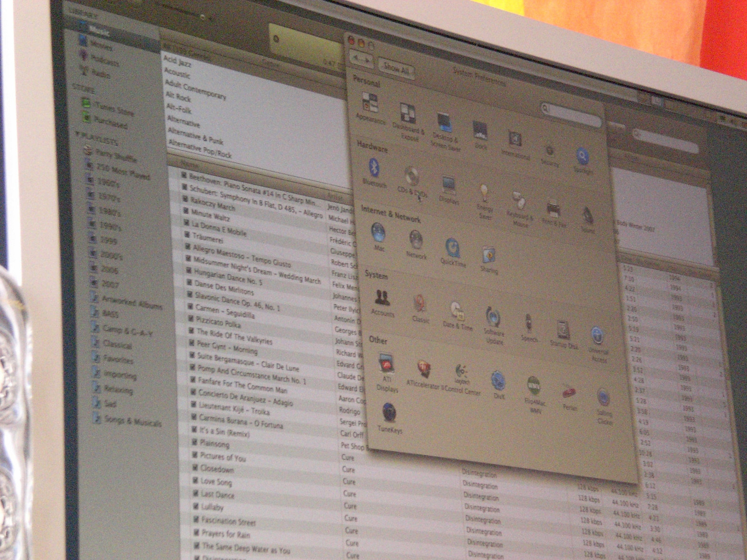Open the Accounts preference pane

point(382,298)
